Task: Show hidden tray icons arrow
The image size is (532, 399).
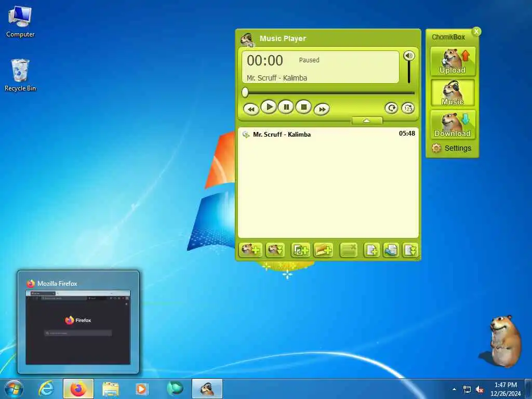Action: (x=454, y=389)
